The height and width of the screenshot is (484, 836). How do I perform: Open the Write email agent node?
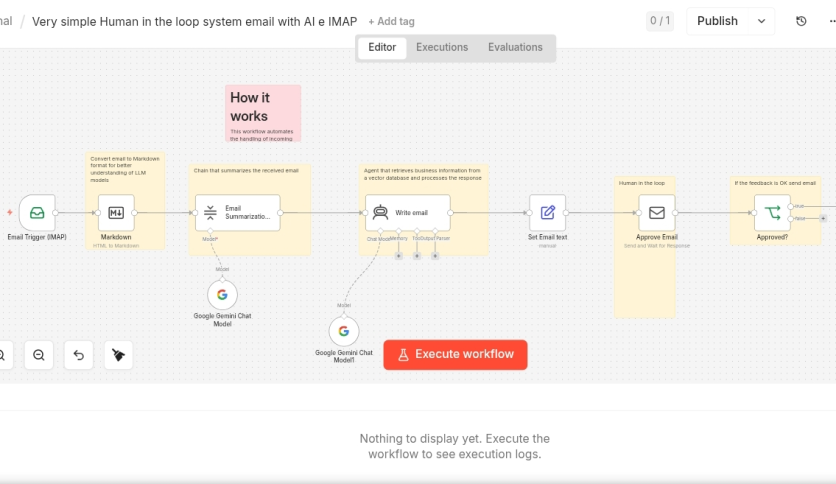click(407, 213)
